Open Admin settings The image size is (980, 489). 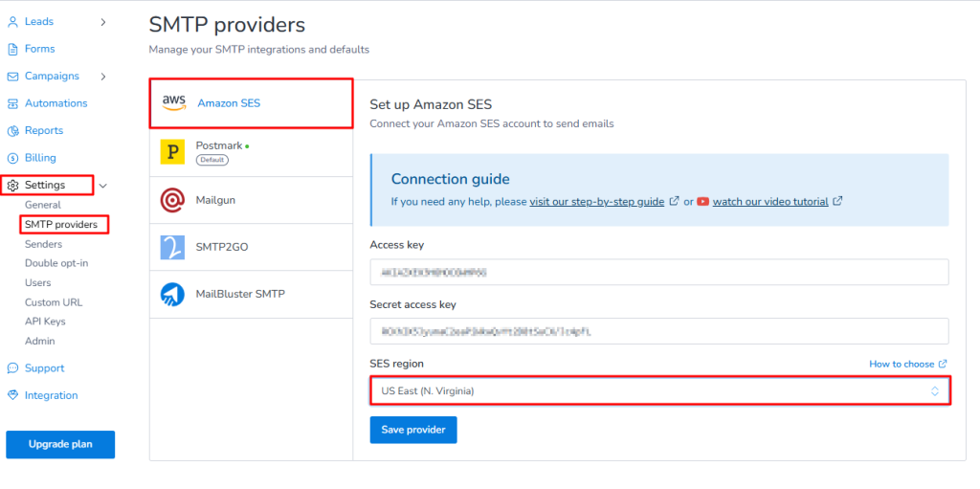coord(40,342)
